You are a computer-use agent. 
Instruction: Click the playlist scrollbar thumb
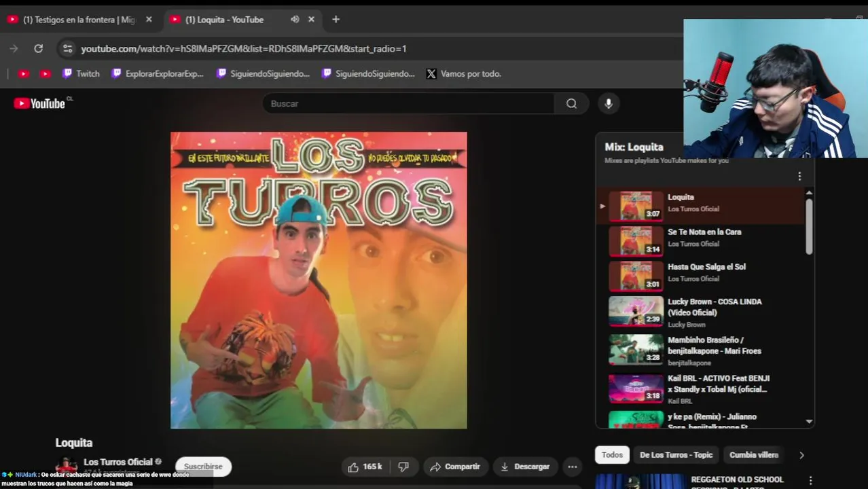(809, 227)
